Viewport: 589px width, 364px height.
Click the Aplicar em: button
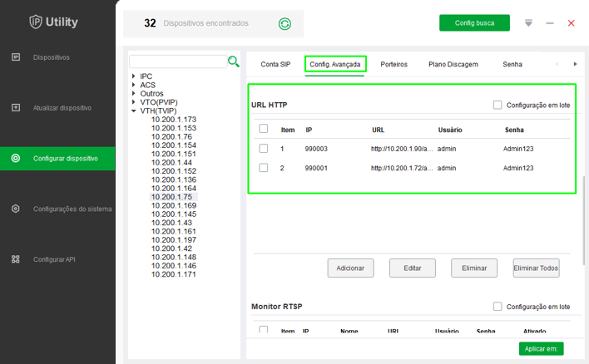tap(541, 348)
